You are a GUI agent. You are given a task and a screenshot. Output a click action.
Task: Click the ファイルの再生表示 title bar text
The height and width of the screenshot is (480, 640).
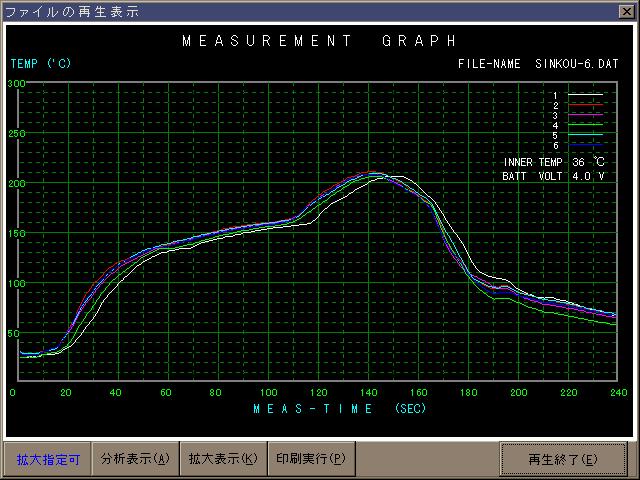point(72,11)
